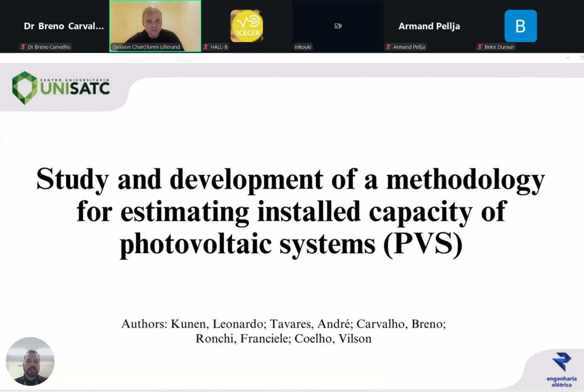Image resolution: width=584 pixels, height=392 pixels.
Task: Click the Bekir Dursun name label
Action: click(x=499, y=47)
